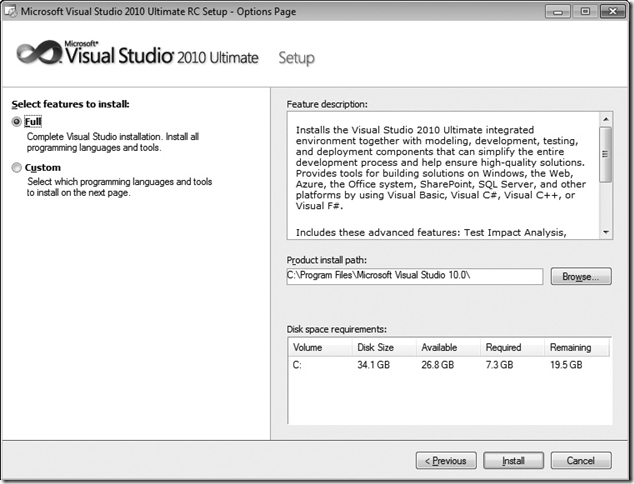634x484 pixels.
Task: Select the C: volume cell
Action: 297,365
